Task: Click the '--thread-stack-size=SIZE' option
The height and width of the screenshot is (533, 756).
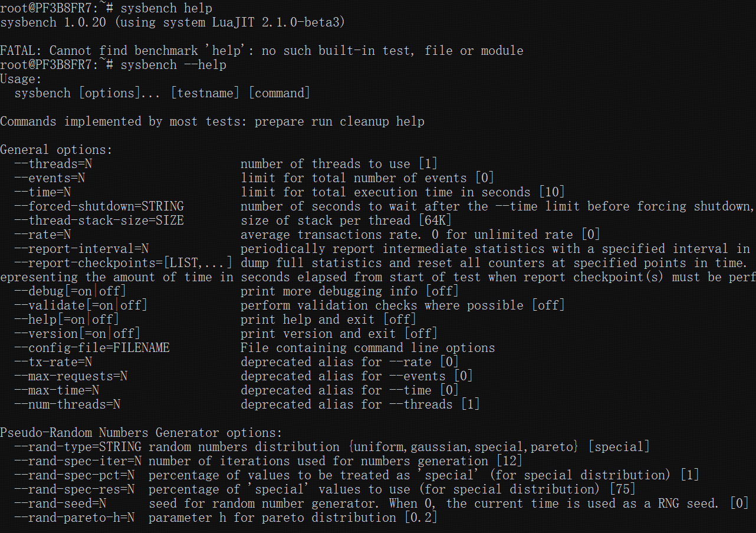Action: point(99,221)
